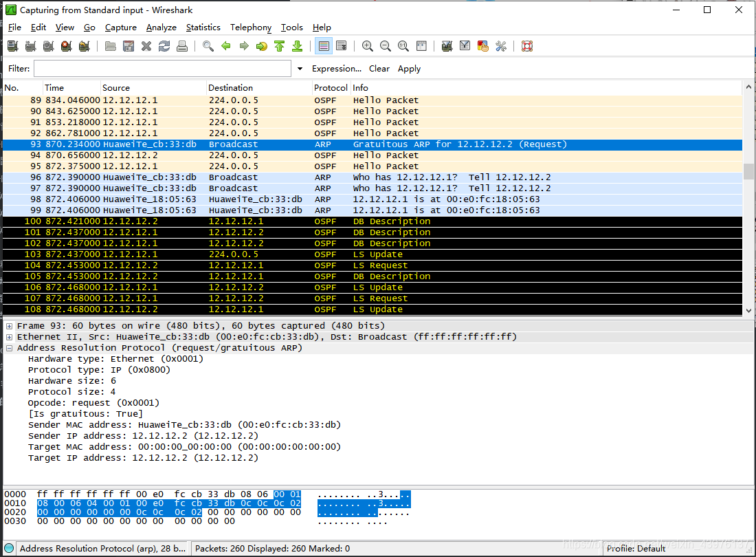The image size is (756, 557).
Task: Print packets printer icon
Action: [181, 46]
